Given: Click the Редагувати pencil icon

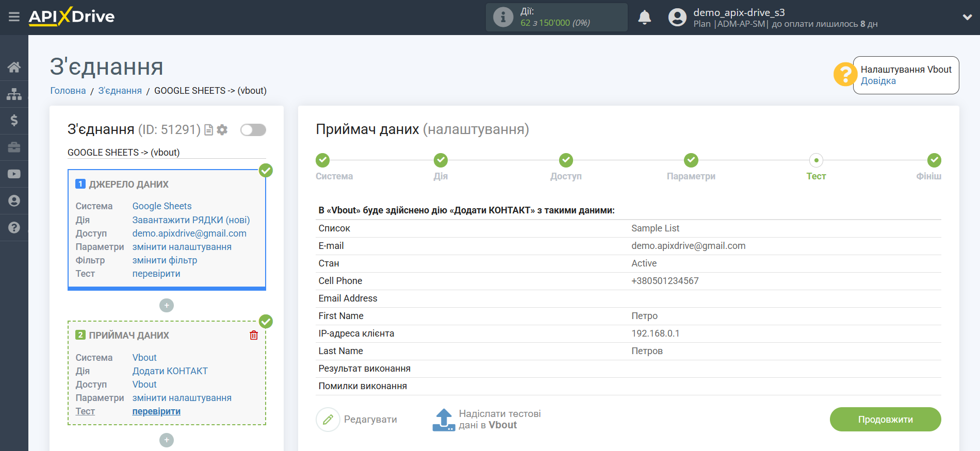Looking at the screenshot, I should (328, 420).
